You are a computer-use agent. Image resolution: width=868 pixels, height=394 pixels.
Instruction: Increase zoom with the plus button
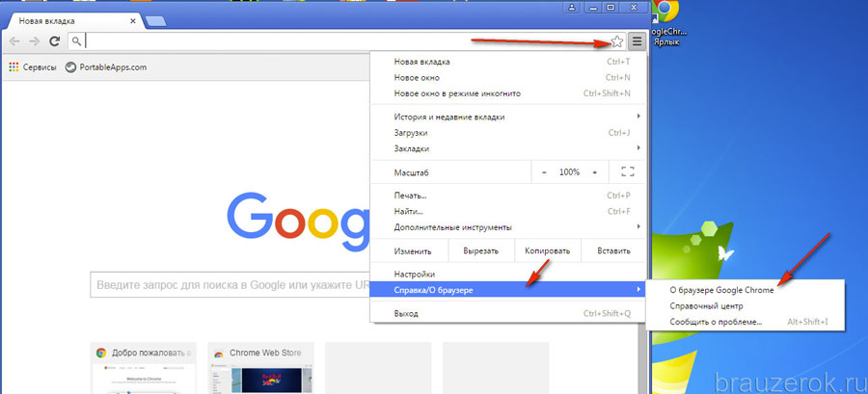point(594,172)
